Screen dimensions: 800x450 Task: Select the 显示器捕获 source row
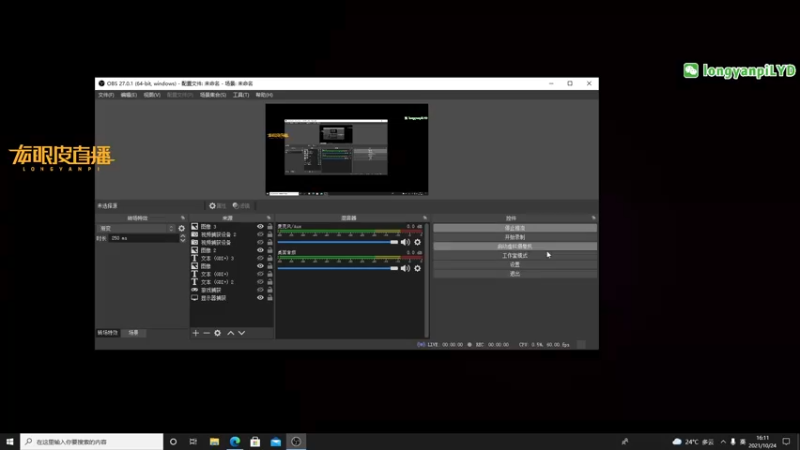(232, 297)
